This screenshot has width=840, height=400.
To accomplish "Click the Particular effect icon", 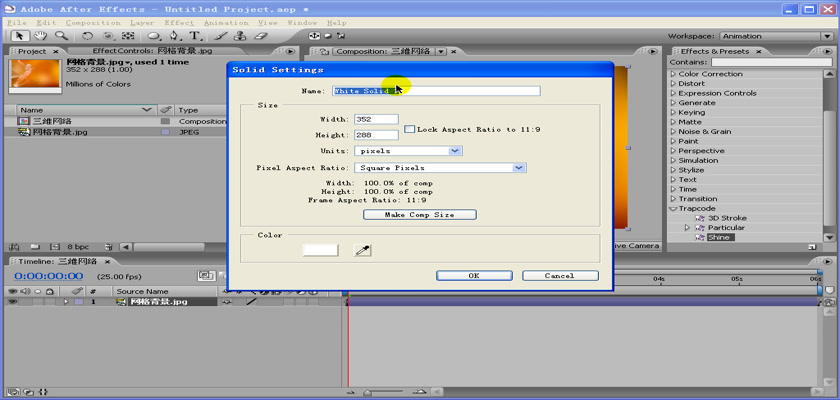I will 699,228.
